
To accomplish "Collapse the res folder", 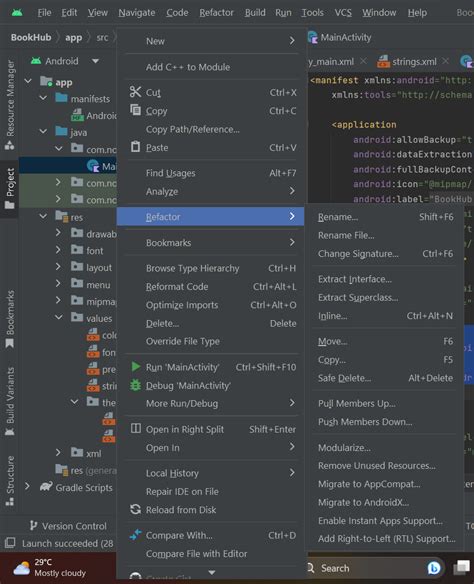I will (44, 216).
